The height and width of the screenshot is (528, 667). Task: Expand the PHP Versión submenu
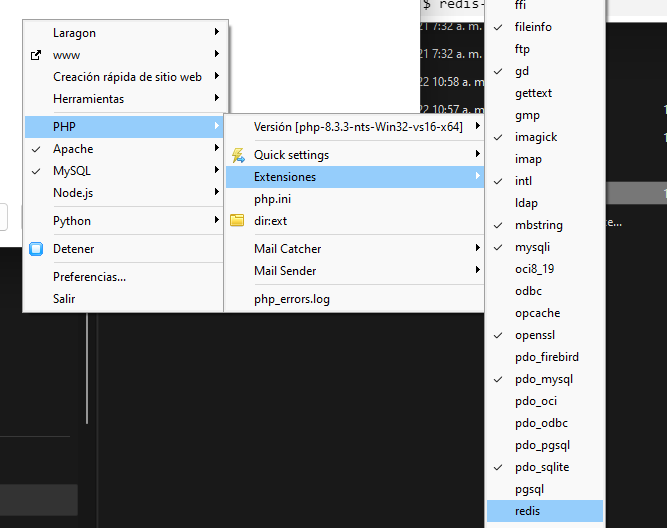coord(355,127)
